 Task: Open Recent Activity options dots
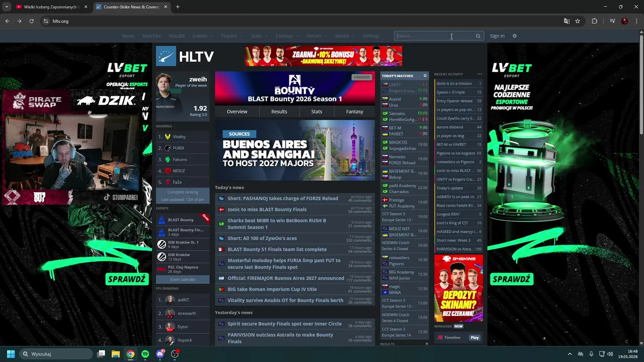coord(479,74)
